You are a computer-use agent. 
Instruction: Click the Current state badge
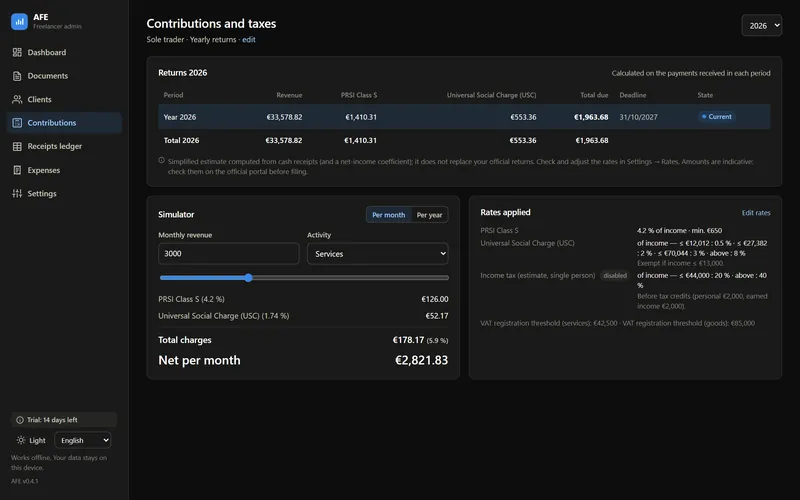tap(717, 117)
